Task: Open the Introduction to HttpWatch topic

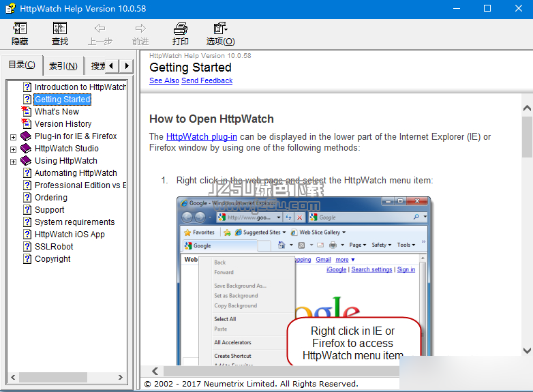Action: [x=80, y=87]
